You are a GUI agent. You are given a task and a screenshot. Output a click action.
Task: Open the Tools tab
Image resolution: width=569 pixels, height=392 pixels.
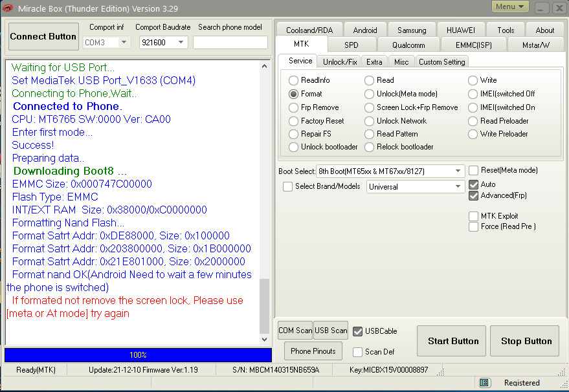click(506, 30)
